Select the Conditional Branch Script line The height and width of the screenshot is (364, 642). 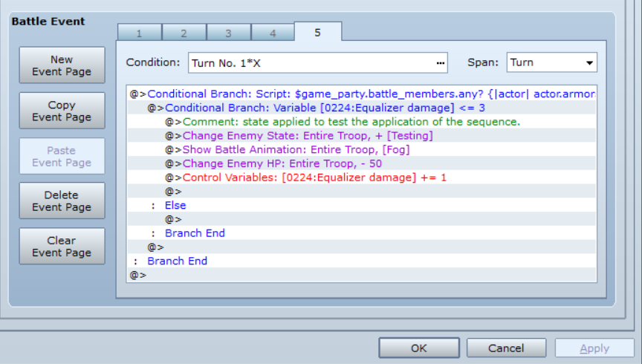pyautogui.click(x=362, y=94)
